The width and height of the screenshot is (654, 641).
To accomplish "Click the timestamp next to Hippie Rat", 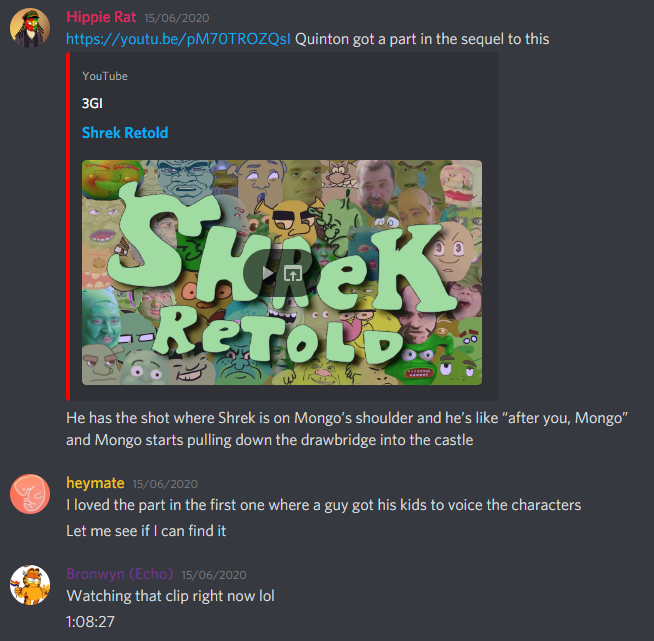I will [x=177, y=18].
